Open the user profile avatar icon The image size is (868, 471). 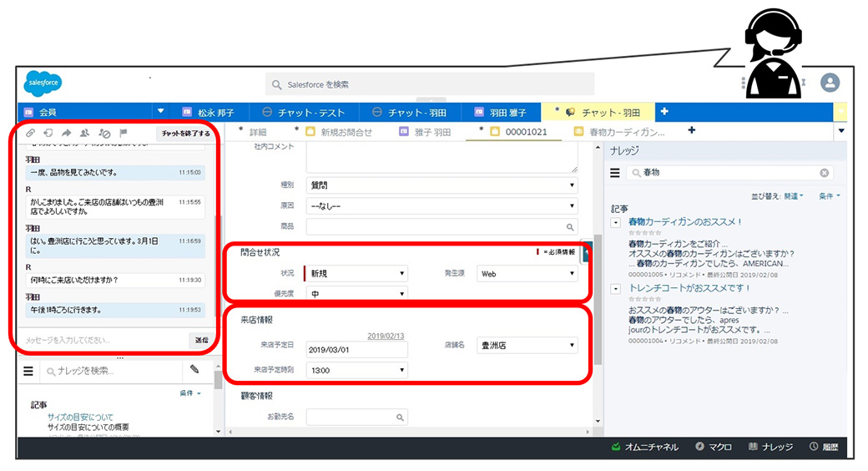(830, 83)
